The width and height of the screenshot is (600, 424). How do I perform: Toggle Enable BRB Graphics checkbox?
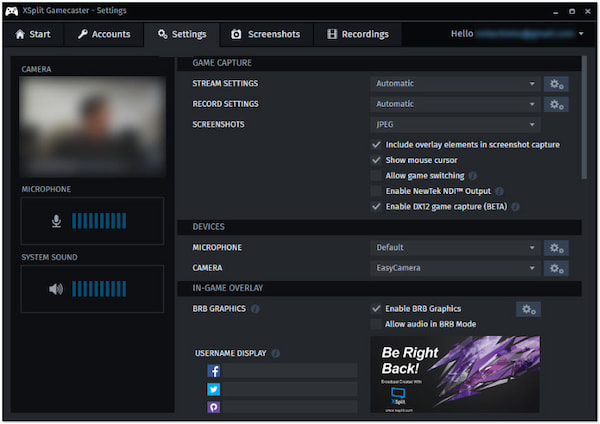[376, 309]
